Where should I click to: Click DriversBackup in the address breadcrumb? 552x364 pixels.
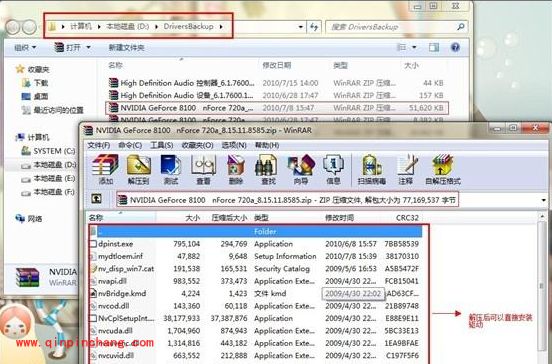point(188,27)
